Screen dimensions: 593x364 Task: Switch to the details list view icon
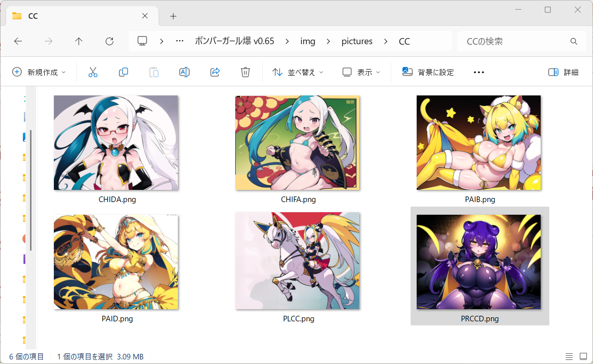point(569,356)
